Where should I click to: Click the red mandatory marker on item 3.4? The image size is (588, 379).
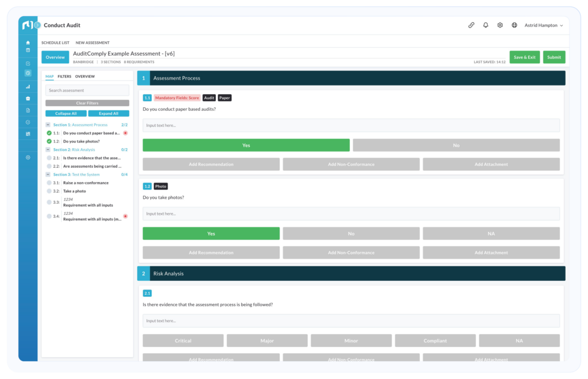pyautogui.click(x=125, y=216)
